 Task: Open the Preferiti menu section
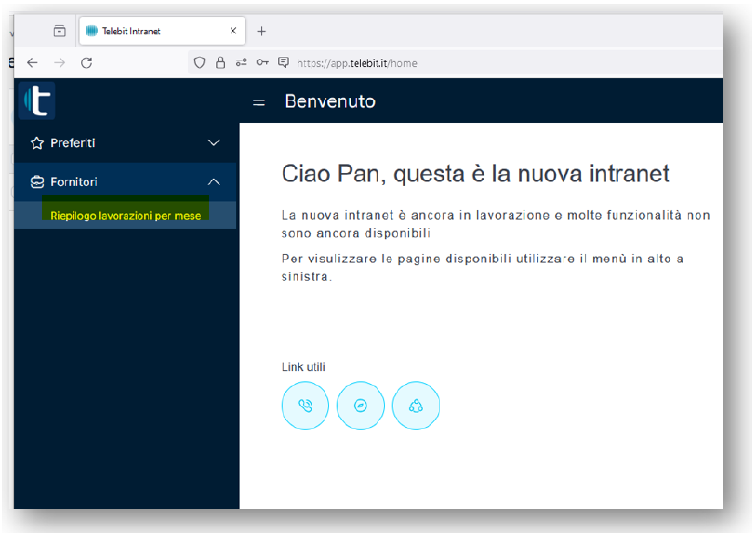point(73,143)
